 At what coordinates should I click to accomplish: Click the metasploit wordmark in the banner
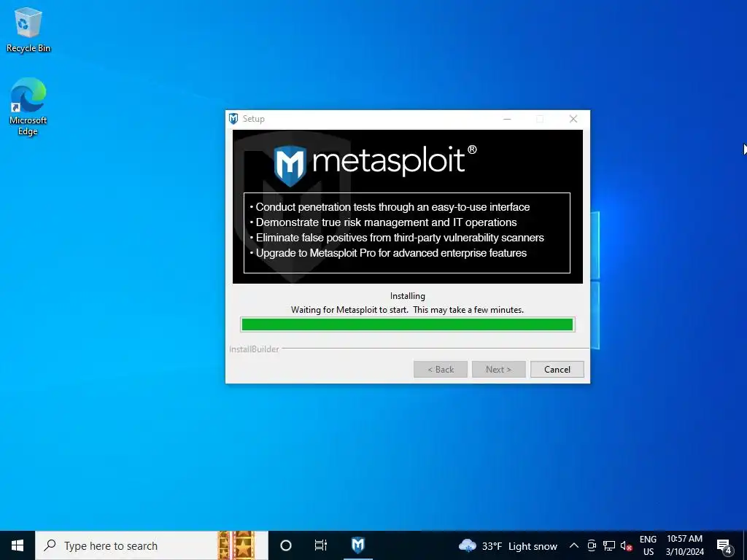394,160
